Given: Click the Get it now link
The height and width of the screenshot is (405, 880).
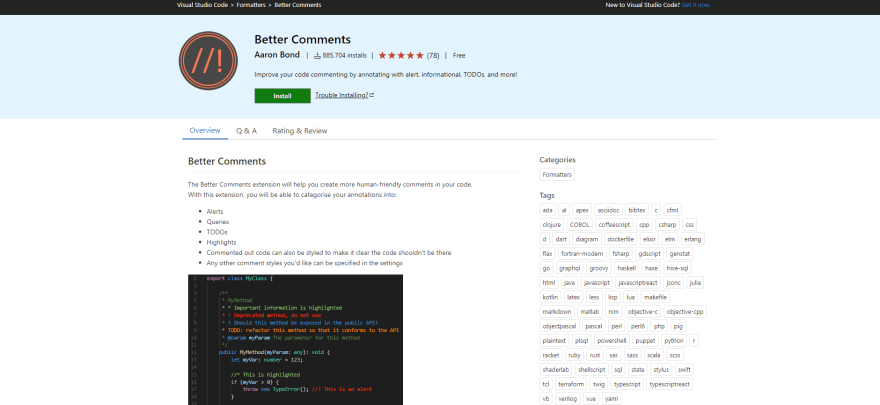Looking at the screenshot, I should (696, 5).
